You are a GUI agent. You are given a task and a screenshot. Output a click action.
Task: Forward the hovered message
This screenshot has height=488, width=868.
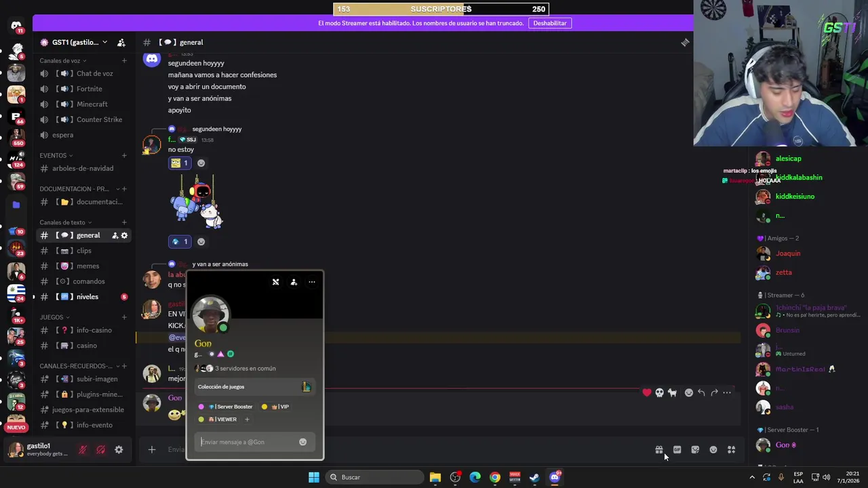click(x=714, y=392)
